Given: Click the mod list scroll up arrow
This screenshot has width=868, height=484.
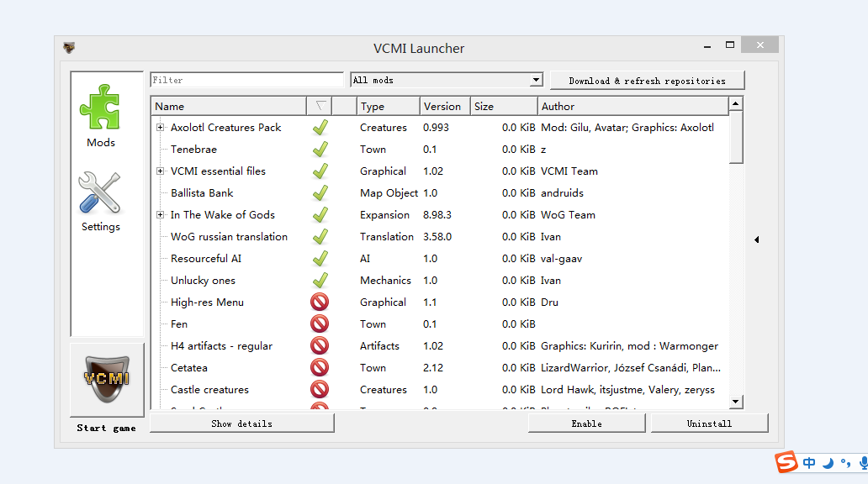Looking at the screenshot, I should [736, 103].
